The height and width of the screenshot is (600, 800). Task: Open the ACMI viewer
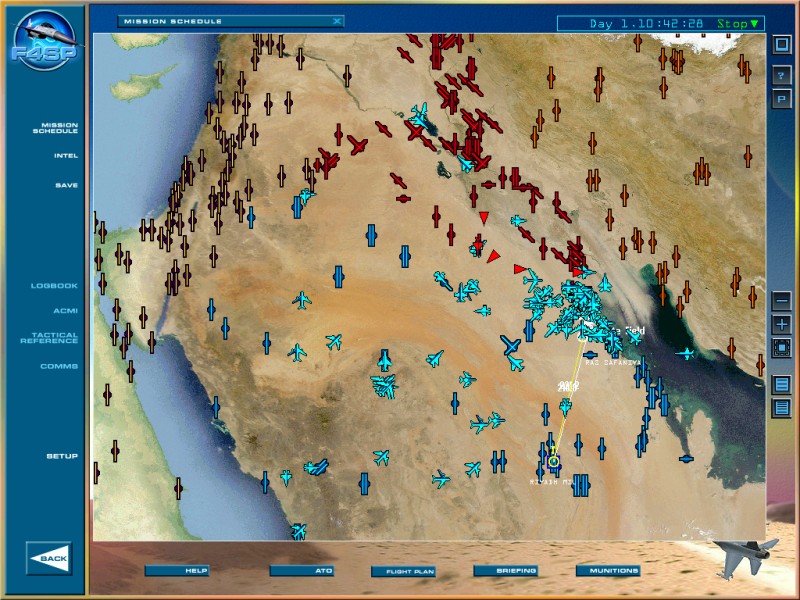(65, 311)
